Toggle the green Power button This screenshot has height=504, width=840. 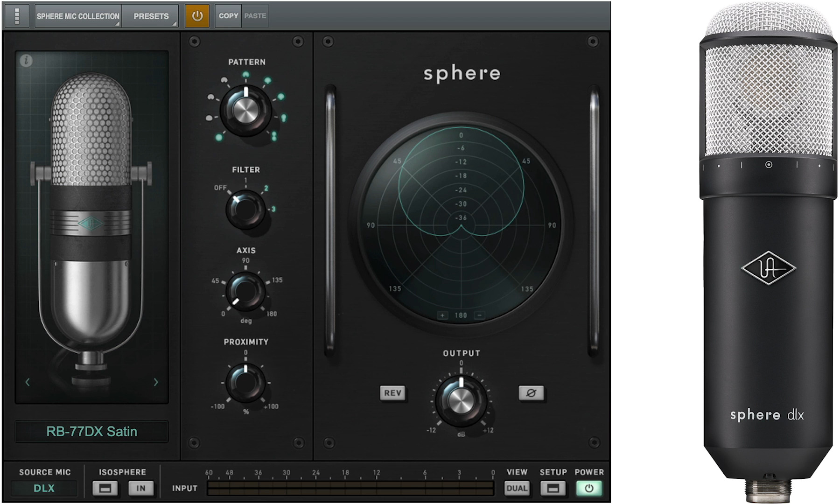tap(589, 489)
